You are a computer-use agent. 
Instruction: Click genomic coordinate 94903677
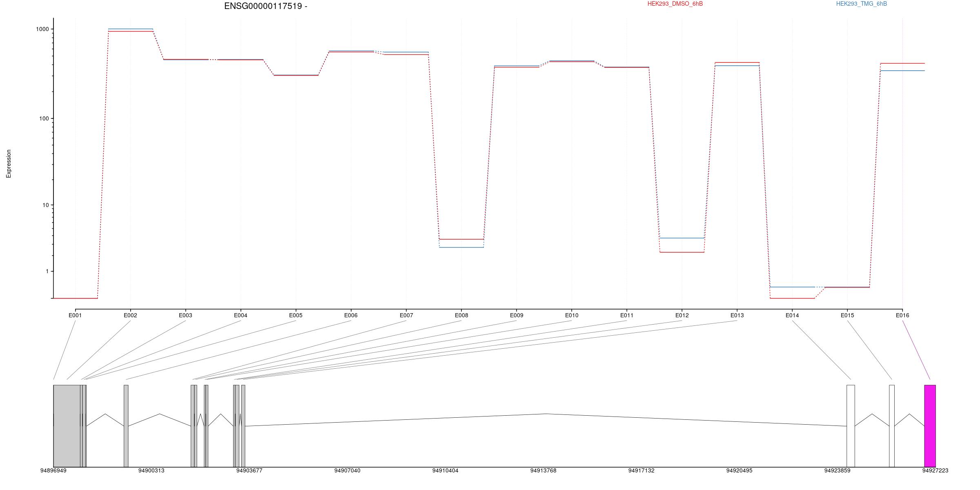click(x=249, y=471)
